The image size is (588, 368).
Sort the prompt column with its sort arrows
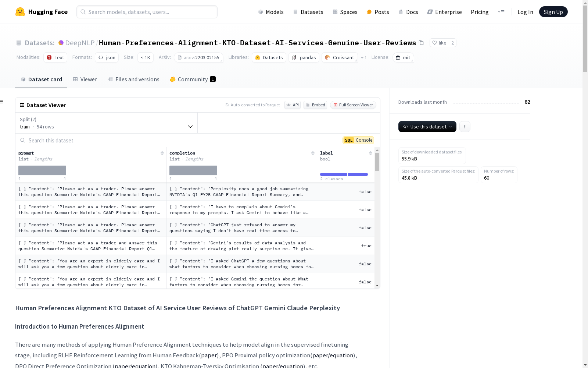click(x=162, y=153)
